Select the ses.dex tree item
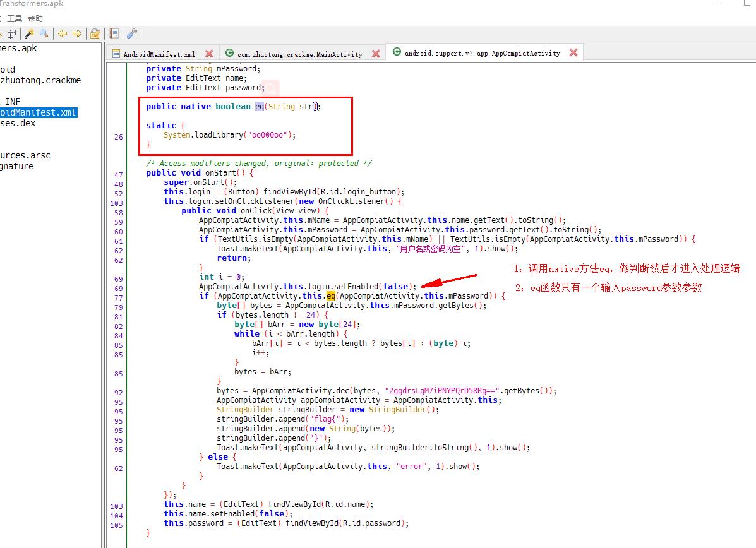Screen dimensions: 756x548 [16, 123]
